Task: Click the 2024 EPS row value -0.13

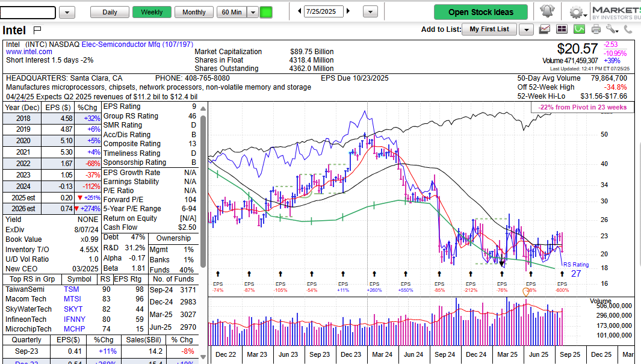Action: [66, 187]
